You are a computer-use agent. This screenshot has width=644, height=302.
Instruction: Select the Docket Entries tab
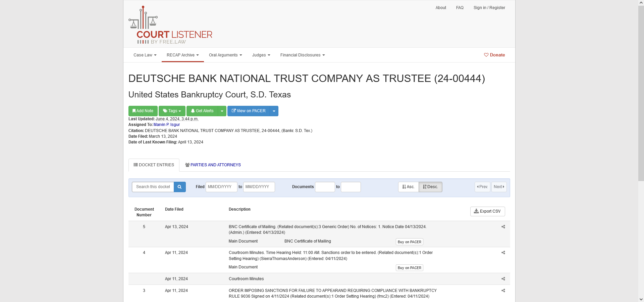point(154,165)
